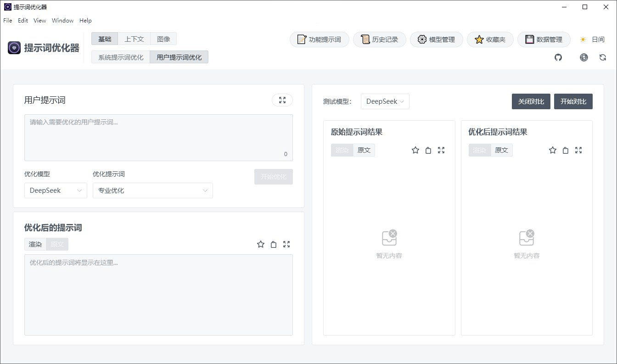Open the 专业优化 optimization prompt dropdown
The height and width of the screenshot is (364, 617).
pos(152,190)
